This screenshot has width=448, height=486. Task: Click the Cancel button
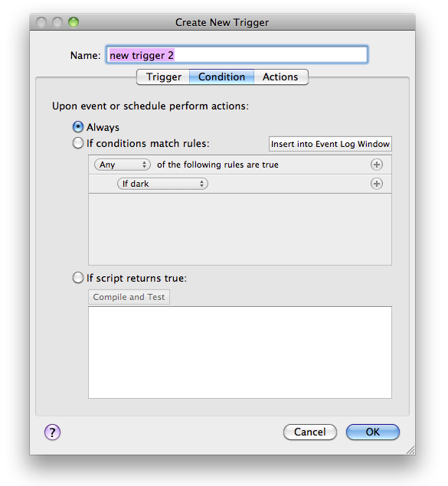tap(309, 432)
